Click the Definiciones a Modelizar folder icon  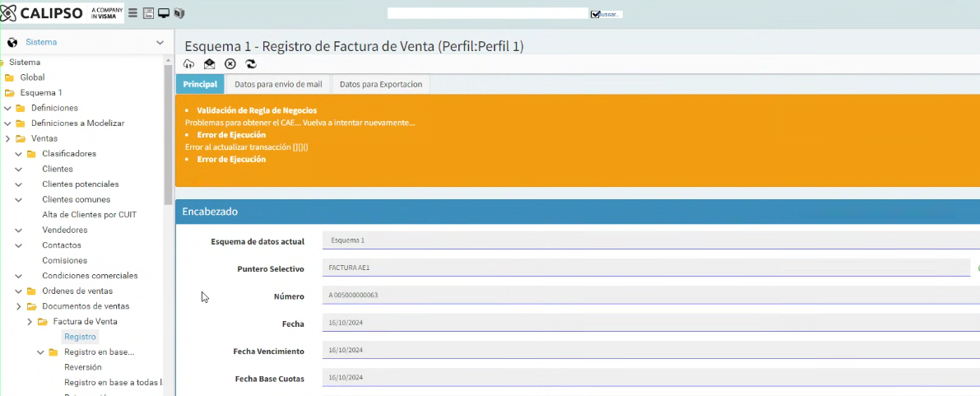pos(20,123)
